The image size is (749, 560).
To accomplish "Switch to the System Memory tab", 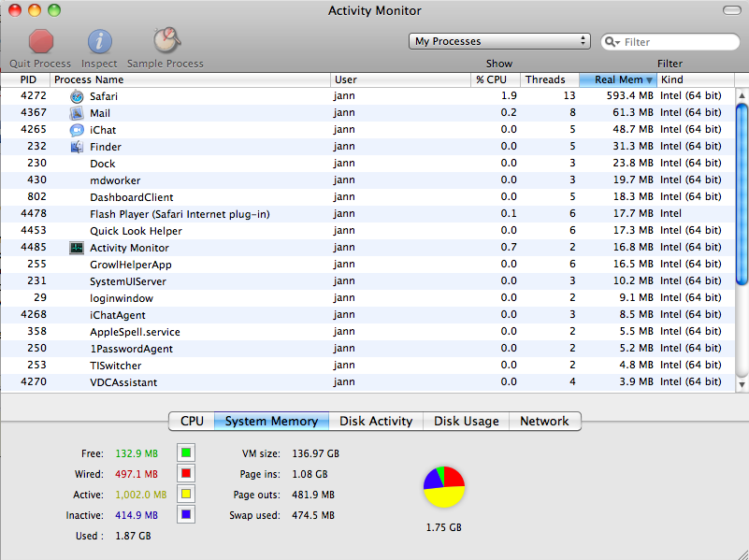I will pyautogui.click(x=271, y=421).
